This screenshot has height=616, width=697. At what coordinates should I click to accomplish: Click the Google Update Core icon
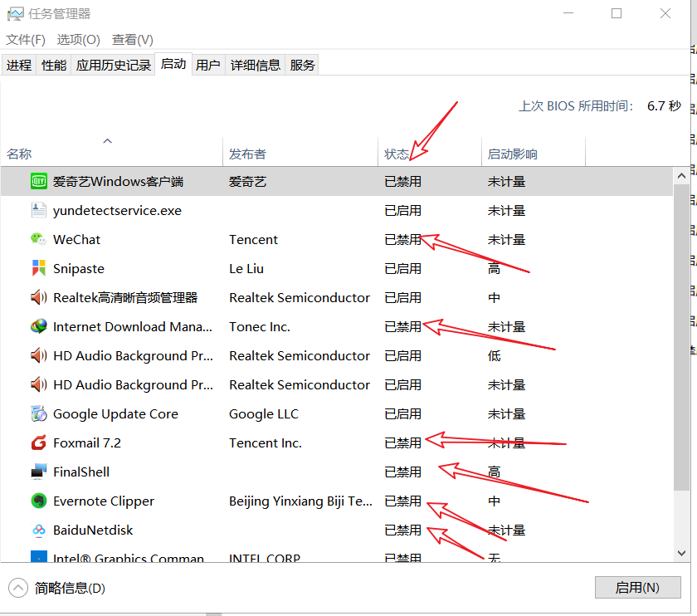[39, 413]
